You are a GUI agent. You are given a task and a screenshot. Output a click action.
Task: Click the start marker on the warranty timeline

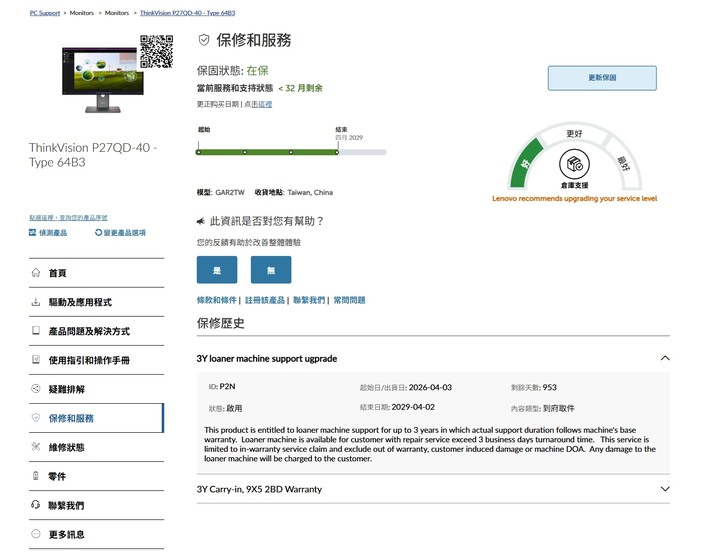(198, 152)
